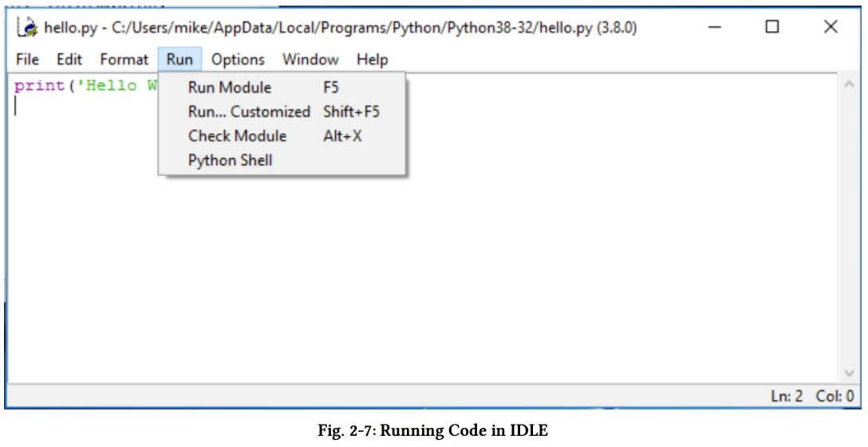Click the scrollbar up arrow
This screenshot has width=868, height=447.
click(x=848, y=84)
